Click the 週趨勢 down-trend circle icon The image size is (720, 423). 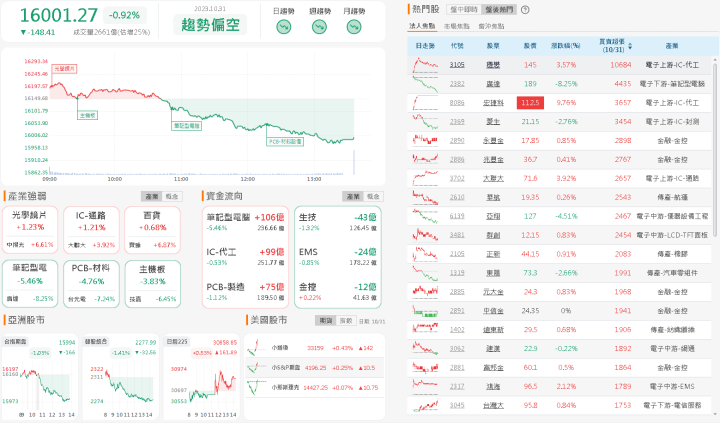coord(319,28)
